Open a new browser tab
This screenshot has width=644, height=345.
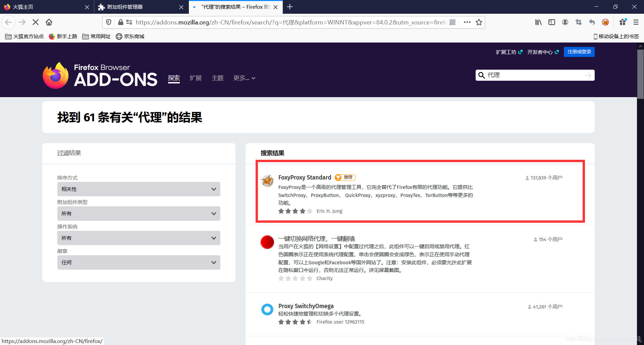[x=290, y=7]
